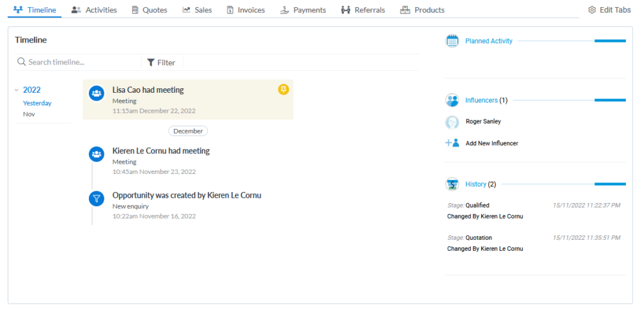Click the History section icon

(x=452, y=184)
